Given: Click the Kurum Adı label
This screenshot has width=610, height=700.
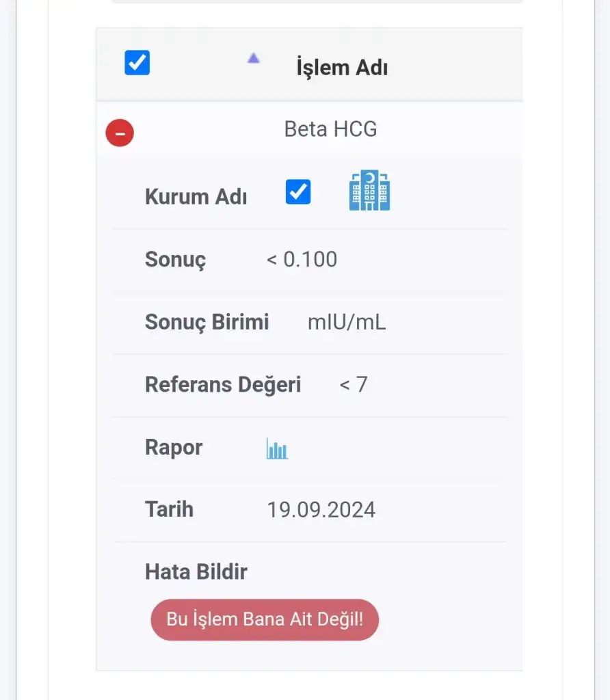Looking at the screenshot, I should click(196, 196).
